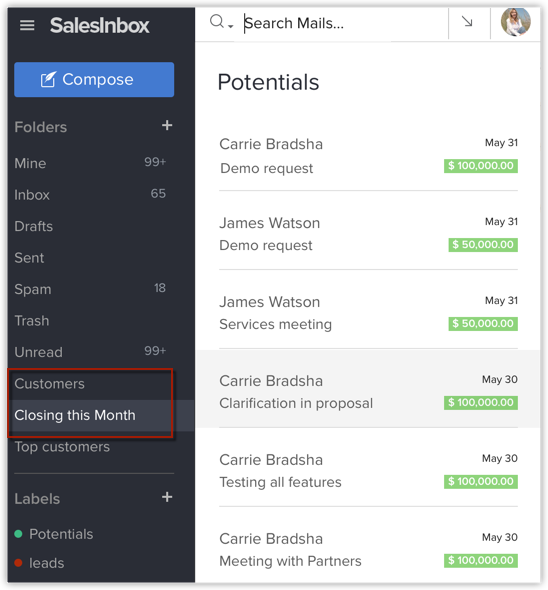The height and width of the screenshot is (590, 548).
Task: Select the Closing this Month folder
Action: click(x=90, y=415)
